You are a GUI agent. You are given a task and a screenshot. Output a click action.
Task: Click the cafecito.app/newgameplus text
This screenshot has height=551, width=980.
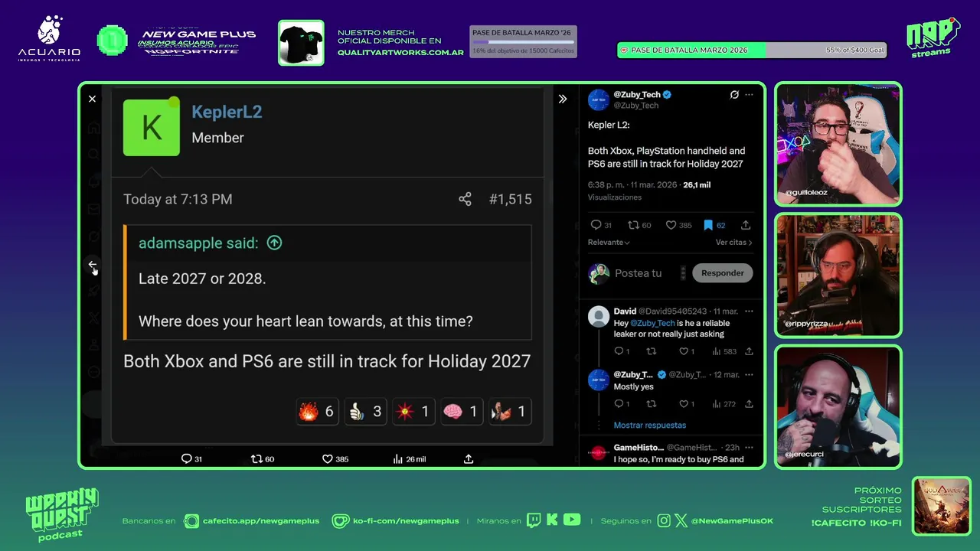tap(261, 521)
